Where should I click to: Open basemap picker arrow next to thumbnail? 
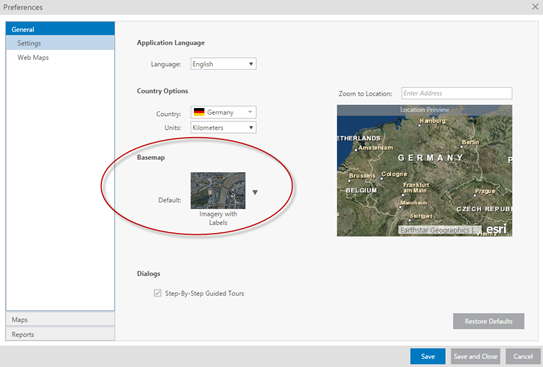(255, 192)
